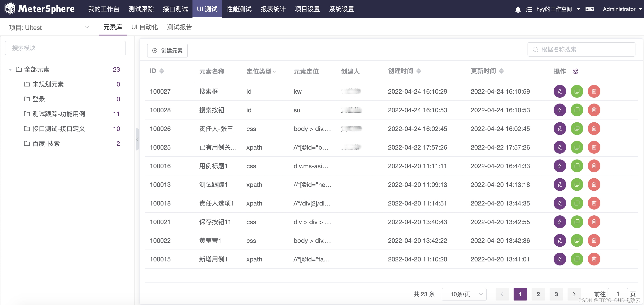
Task: Click copy icon for 新增用例1 row
Action: pyautogui.click(x=577, y=259)
